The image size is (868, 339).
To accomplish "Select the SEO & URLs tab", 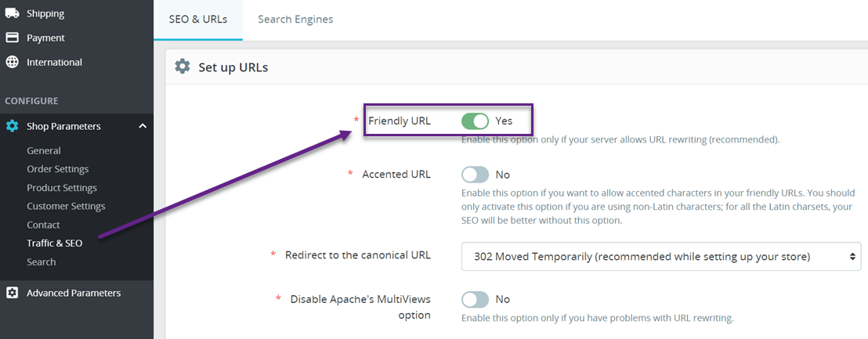I will (x=198, y=20).
